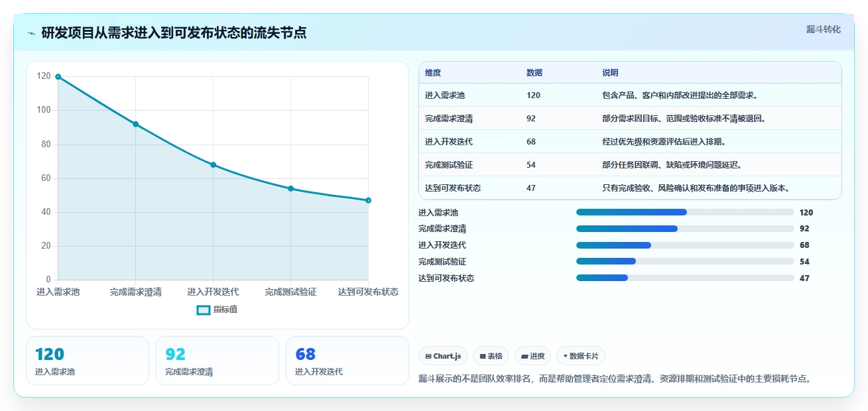This screenshot has width=868, height=411.
Task: Click description 经过优先级和资源评估后进入排期
Action: [664, 142]
